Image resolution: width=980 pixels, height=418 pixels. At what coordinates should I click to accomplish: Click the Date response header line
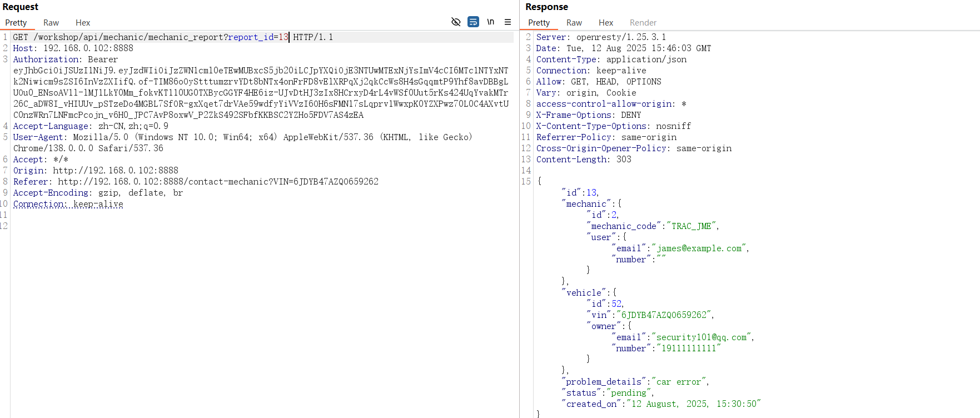(624, 48)
